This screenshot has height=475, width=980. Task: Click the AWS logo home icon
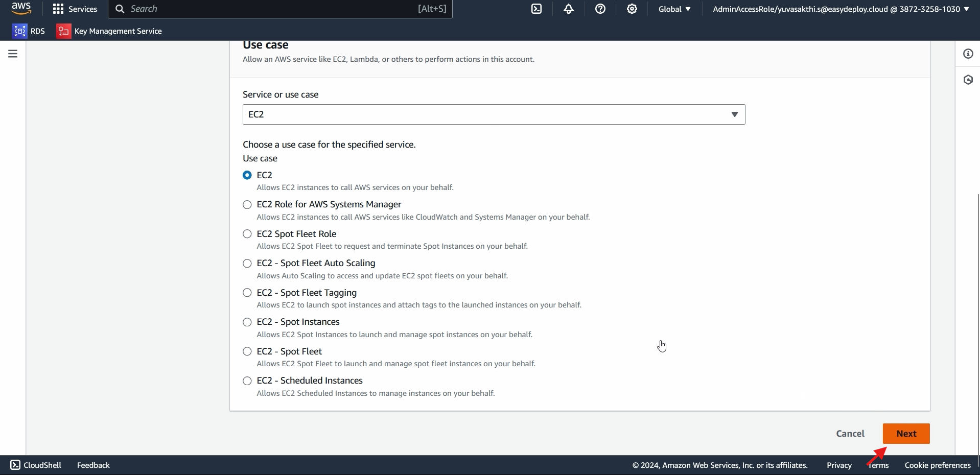tap(21, 9)
